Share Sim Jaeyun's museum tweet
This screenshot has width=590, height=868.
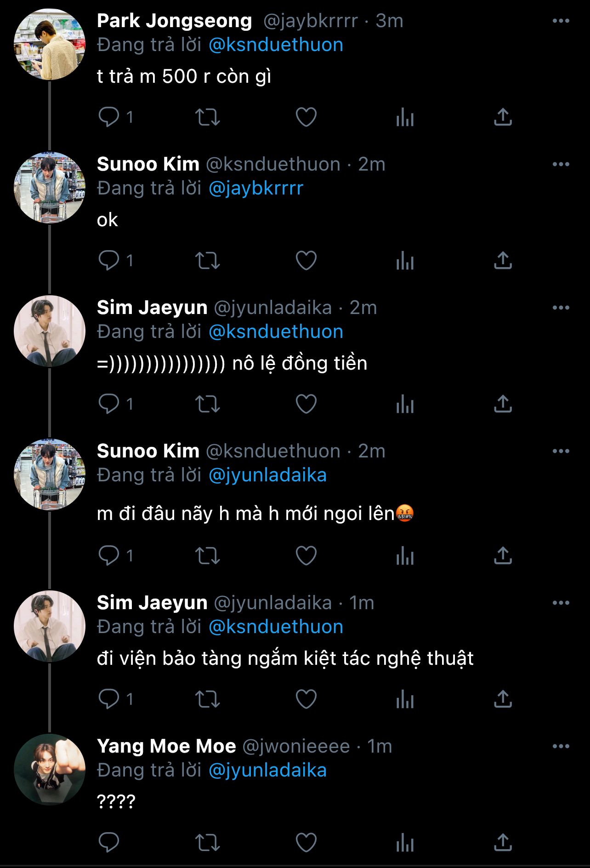point(503,699)
